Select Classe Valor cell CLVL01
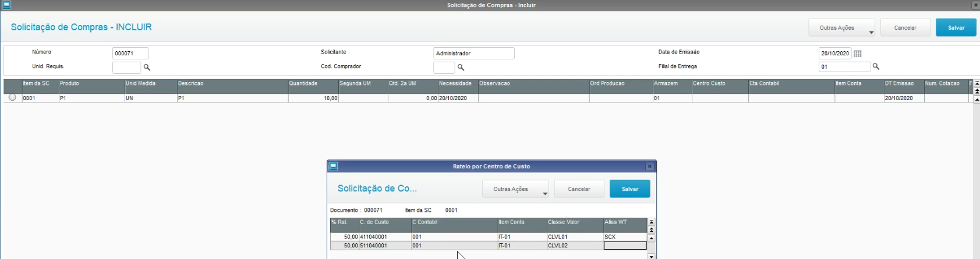The height and width of the screenshot is (259, 980). tap(575, 237)
